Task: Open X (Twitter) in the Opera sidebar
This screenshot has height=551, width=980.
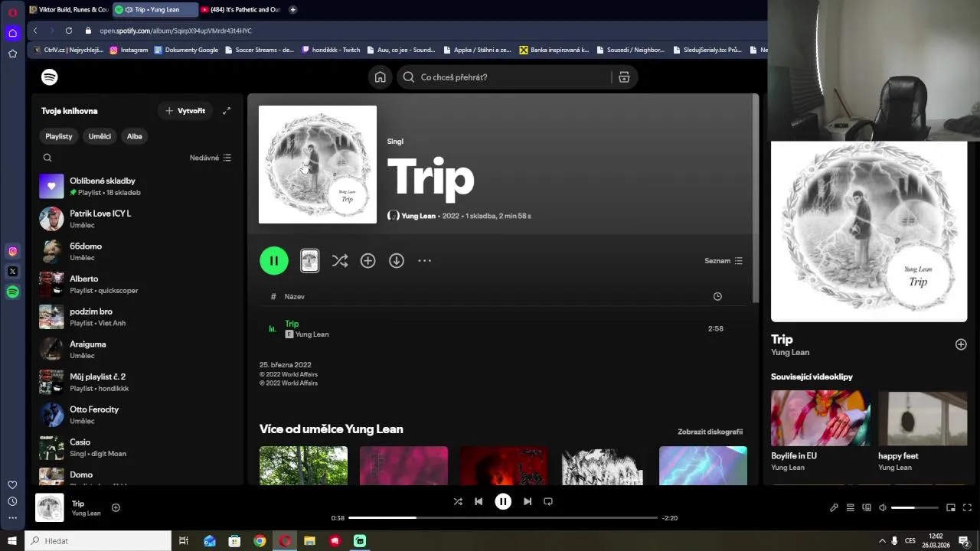Action: tap(12, 271)
